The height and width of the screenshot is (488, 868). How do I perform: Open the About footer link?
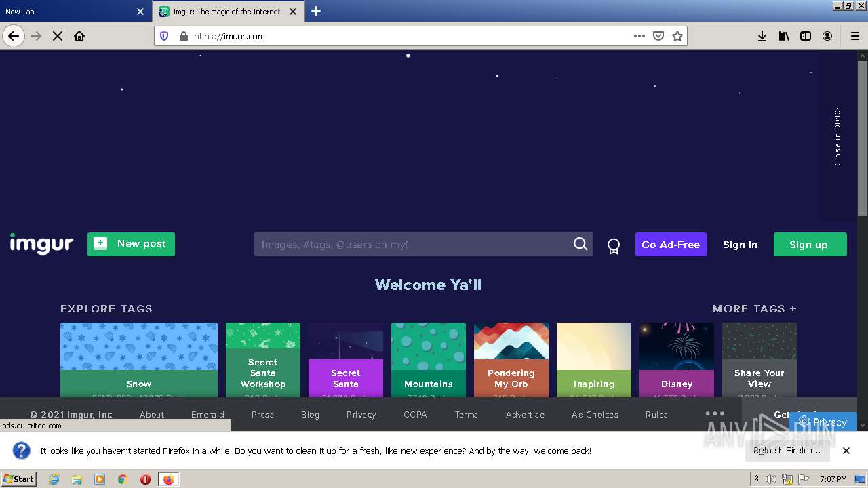152,415
